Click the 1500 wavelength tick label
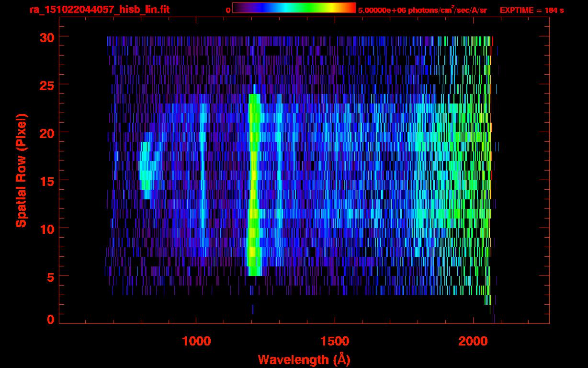This screenshot has width=588, height=368. 335,341
